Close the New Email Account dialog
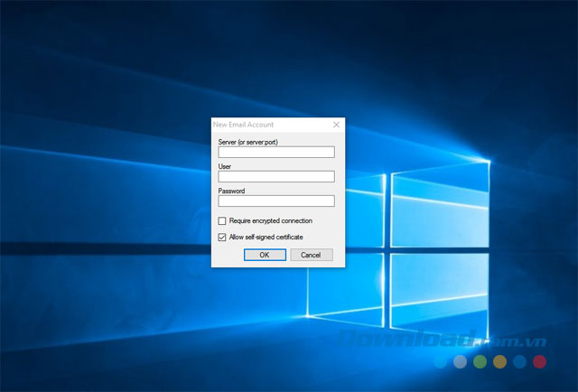This screenshot has height=392, width=578. 336,125
